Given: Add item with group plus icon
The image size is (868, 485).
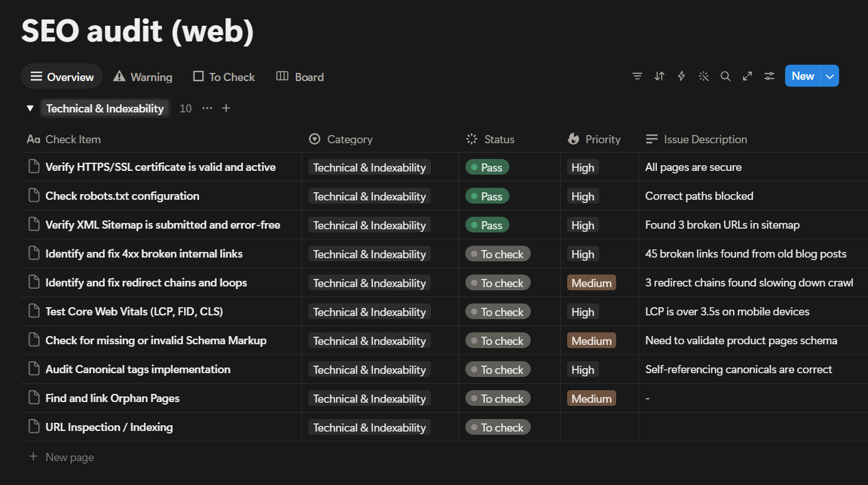Looking at the screenshot, I should [226, 108].
